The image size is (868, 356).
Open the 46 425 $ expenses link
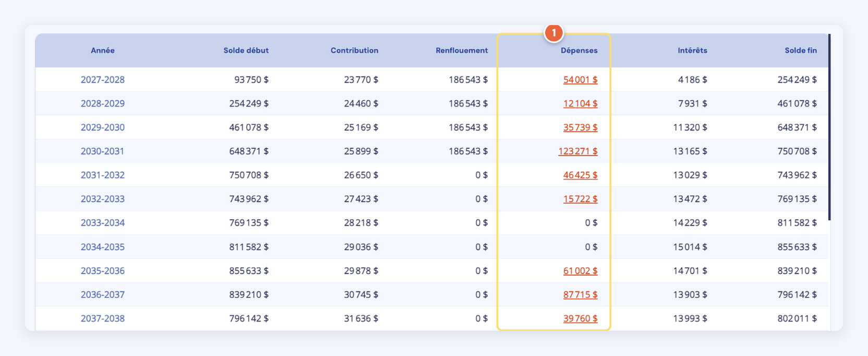(x=580, y=175)
